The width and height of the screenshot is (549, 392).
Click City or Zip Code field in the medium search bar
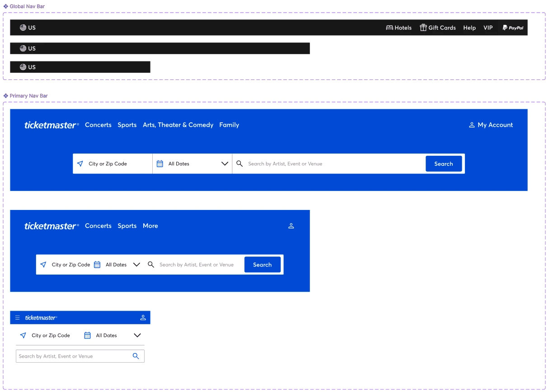pos(65,265)
